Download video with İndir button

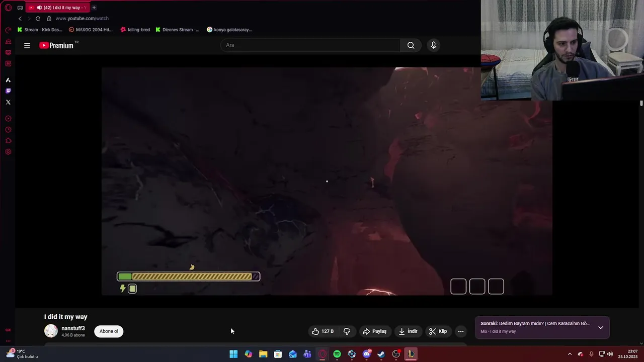click(408, 331)
